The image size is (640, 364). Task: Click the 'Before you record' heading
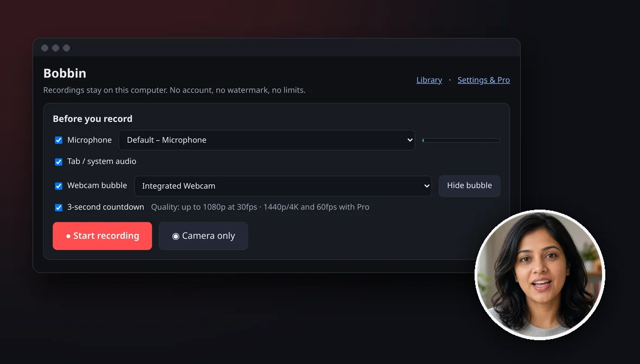click(93, 119)
